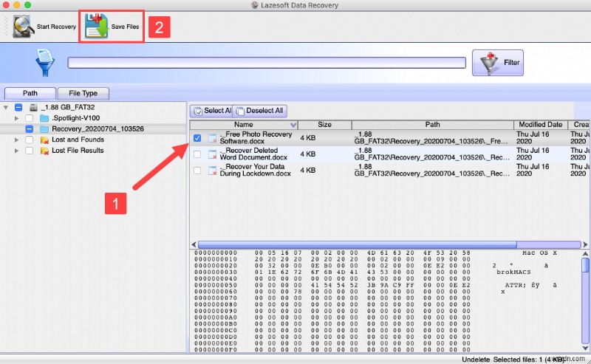Select the file name _Recover Your Data During Lockdown.docx
Screen dimensions: 591x364
pos(255,170)
